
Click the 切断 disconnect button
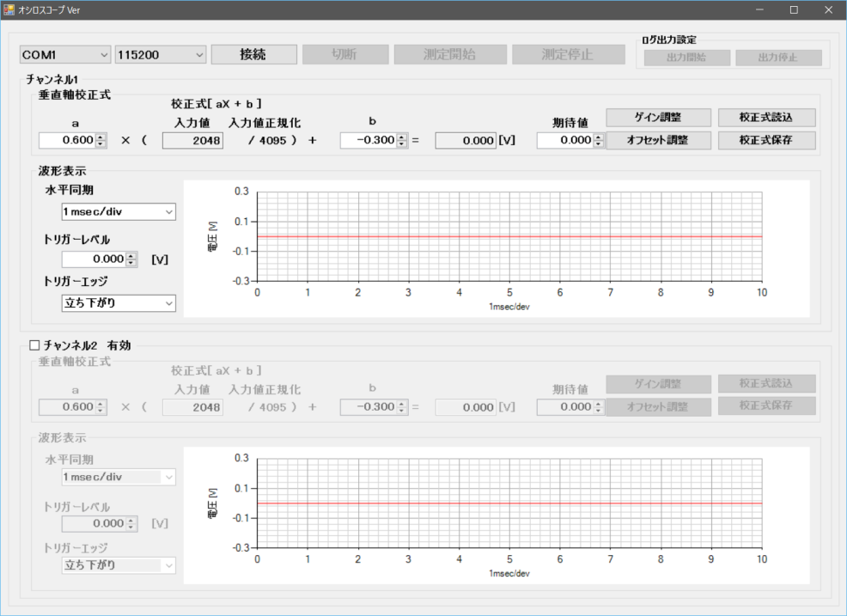[345, 54]
